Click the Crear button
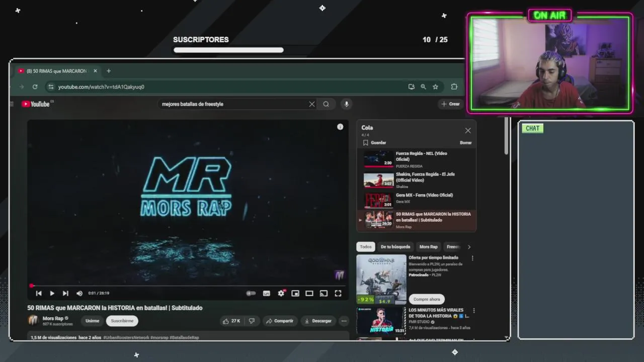Screen dimensions: 644x362 450,104
